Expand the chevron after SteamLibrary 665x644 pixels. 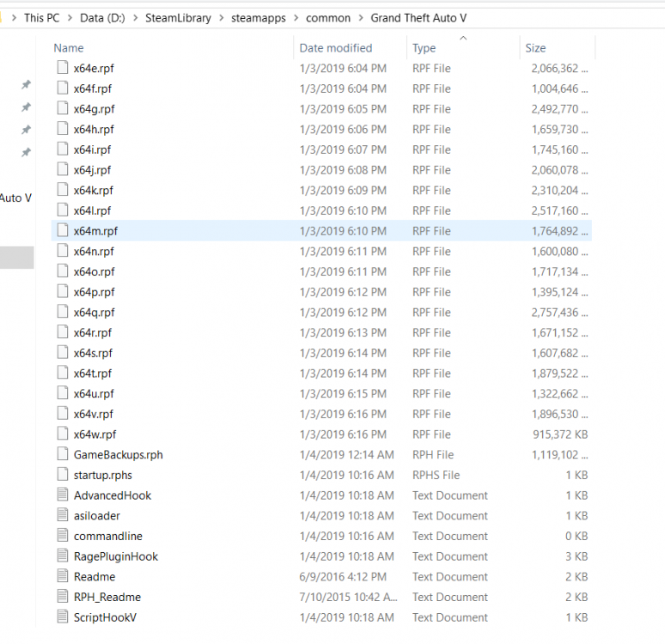(x=221, y=18)
